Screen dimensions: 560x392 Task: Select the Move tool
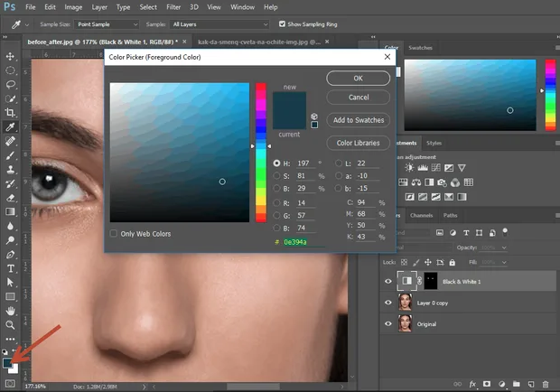point(10,56)
